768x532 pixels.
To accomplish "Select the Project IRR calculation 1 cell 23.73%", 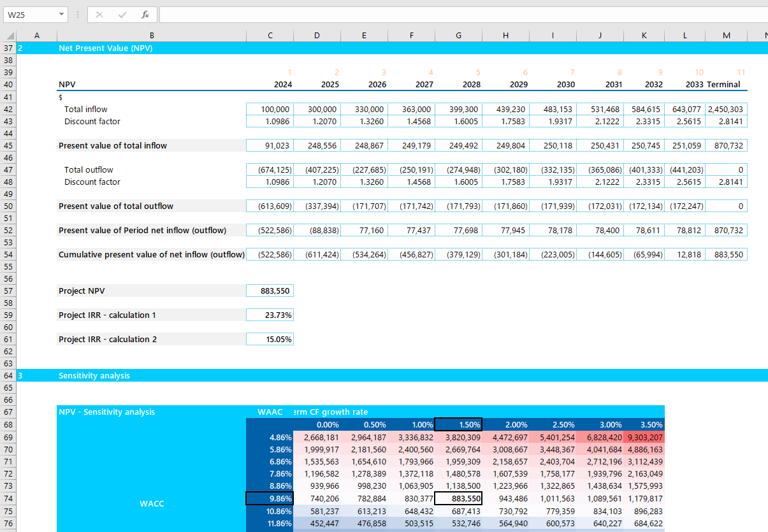I will click(269, 315).
